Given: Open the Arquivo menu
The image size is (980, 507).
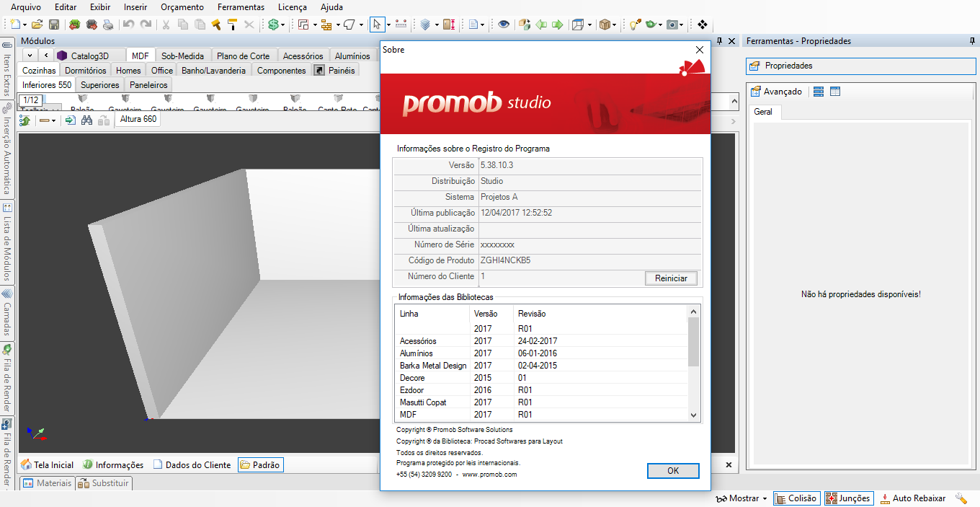Looking at the screenshot, I should tap(25, 6).
